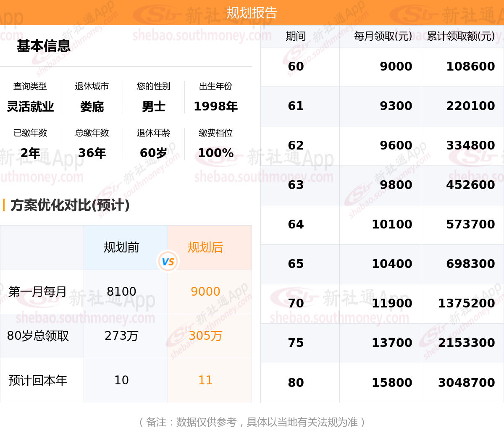
Task: Select the 规划前 column header
Action: click(121, 247)
